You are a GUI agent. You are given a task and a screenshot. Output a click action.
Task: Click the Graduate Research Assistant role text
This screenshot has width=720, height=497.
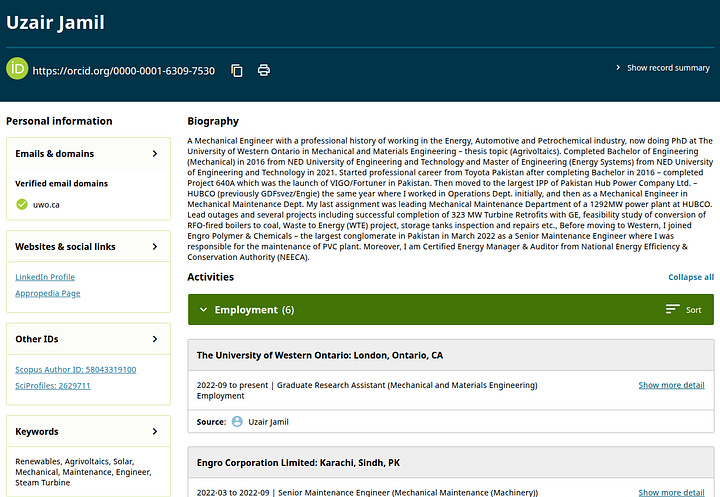407,385
